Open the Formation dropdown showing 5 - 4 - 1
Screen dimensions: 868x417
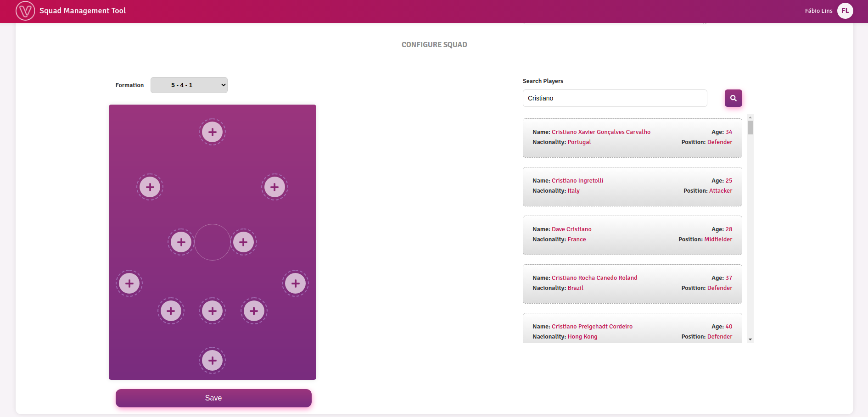click(x=189, y=85)
